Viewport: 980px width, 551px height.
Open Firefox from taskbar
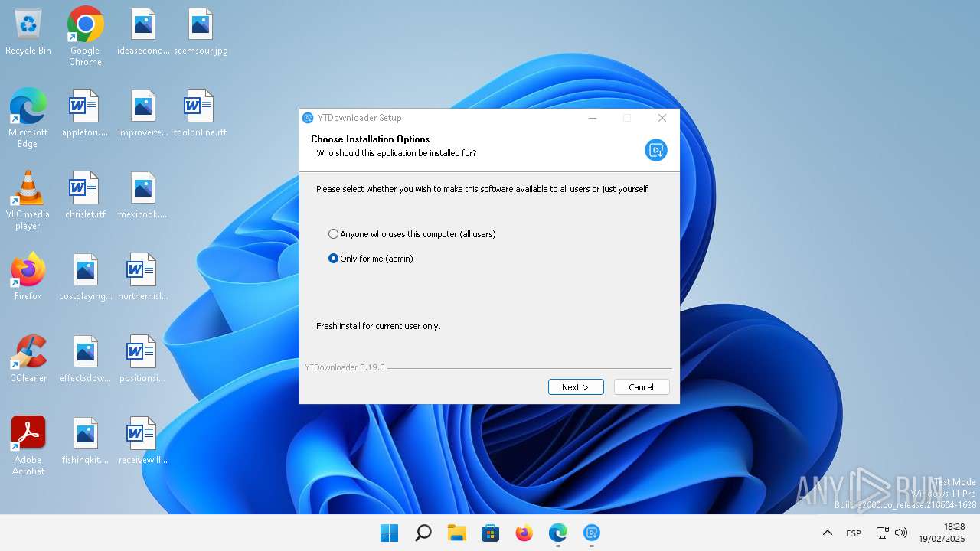pyautogui.click(x=524, y=533)
